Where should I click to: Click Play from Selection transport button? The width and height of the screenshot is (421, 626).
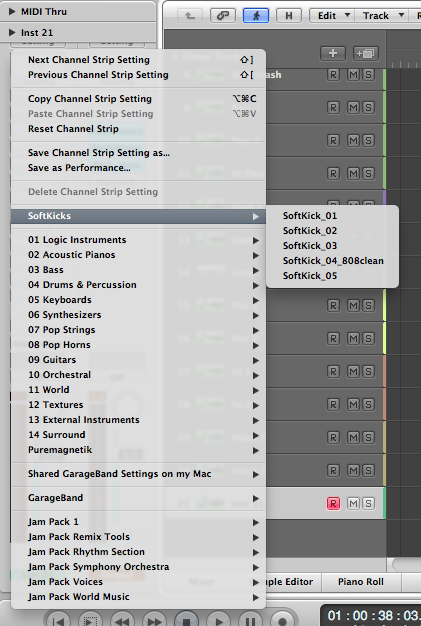[90, 621]
